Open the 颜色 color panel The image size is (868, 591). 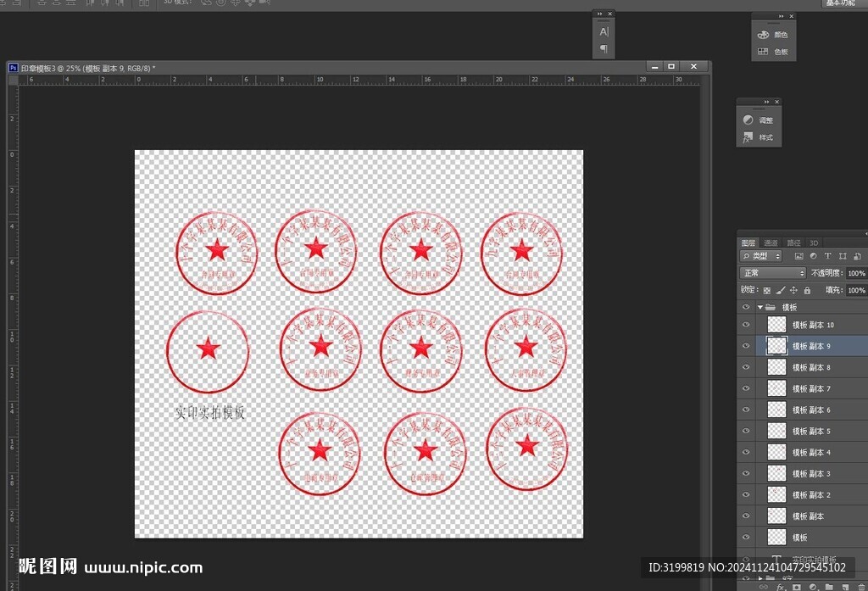click(x=773, y=35)
